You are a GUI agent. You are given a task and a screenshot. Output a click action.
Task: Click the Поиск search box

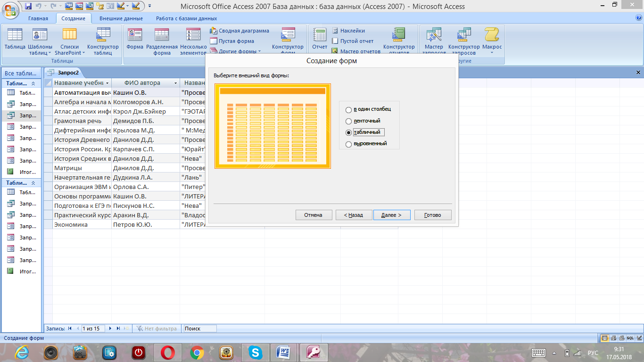[199, 329]
